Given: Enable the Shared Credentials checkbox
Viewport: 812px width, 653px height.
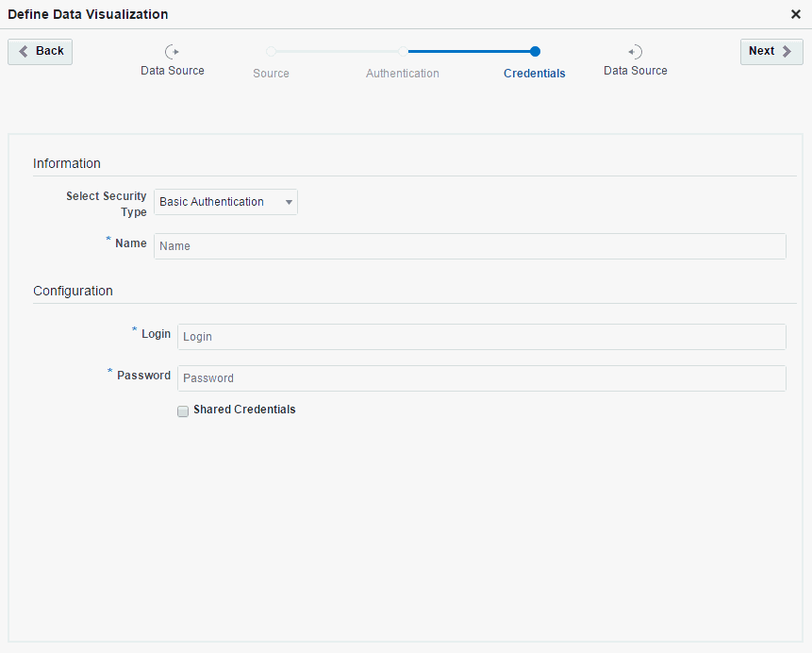Looking at the screenshot, I should 183,411.
